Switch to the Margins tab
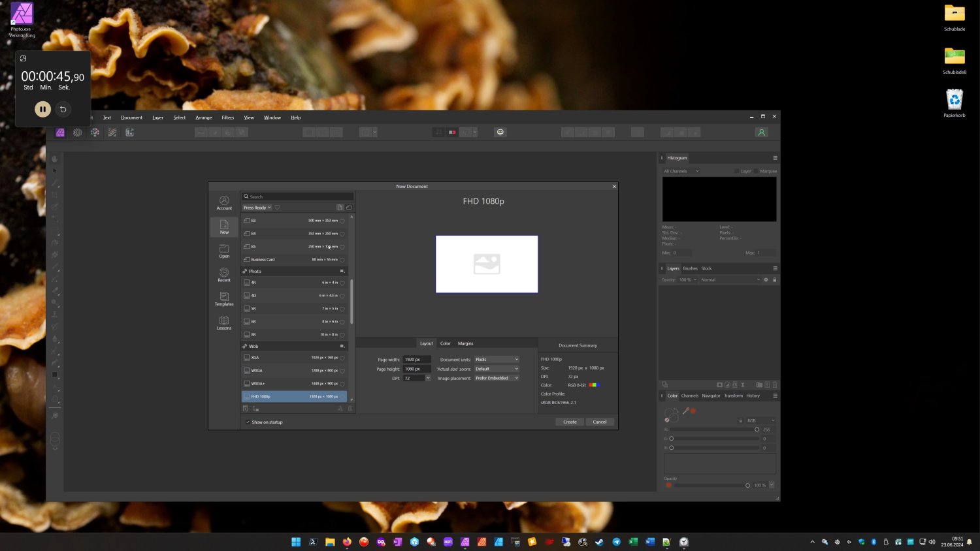The height and width of the screenshot is (551, 980). pos(465,343)
